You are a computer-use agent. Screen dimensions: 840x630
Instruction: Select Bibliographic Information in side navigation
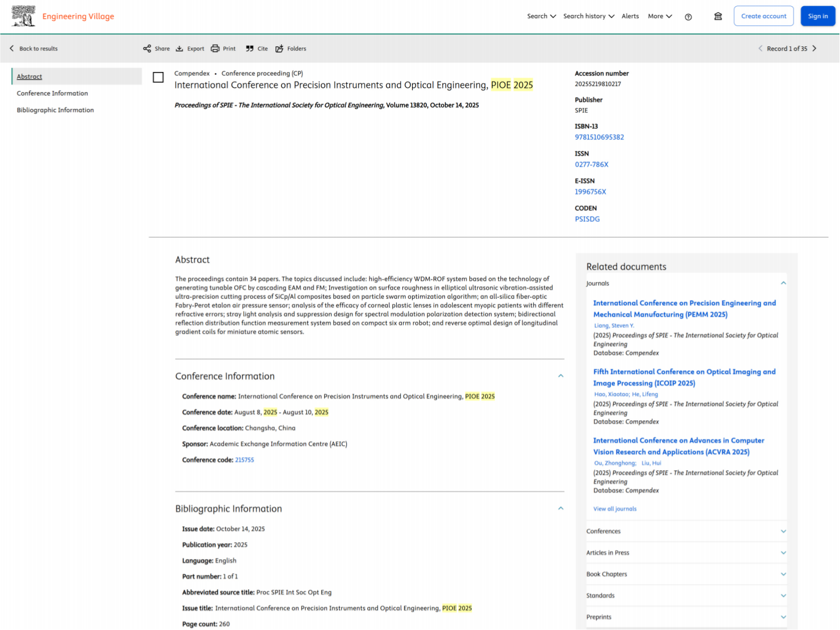coord(55,110)
